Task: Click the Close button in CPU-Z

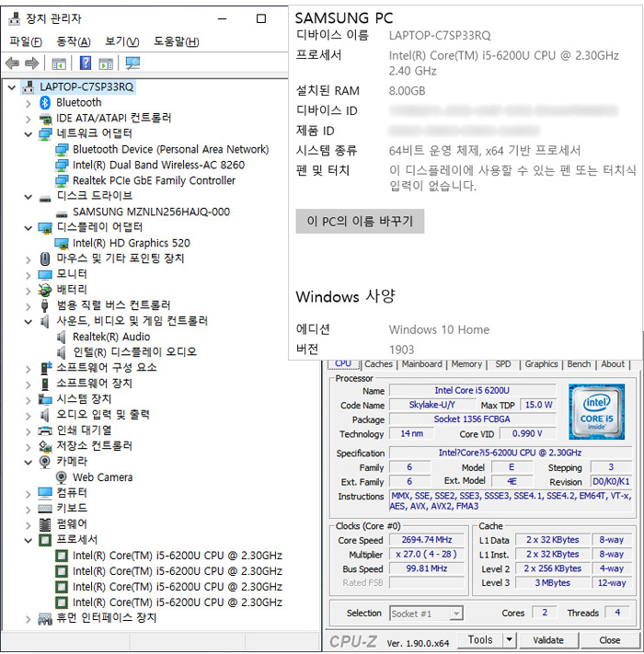Action: pyautogui.click(x=609, y=640)
